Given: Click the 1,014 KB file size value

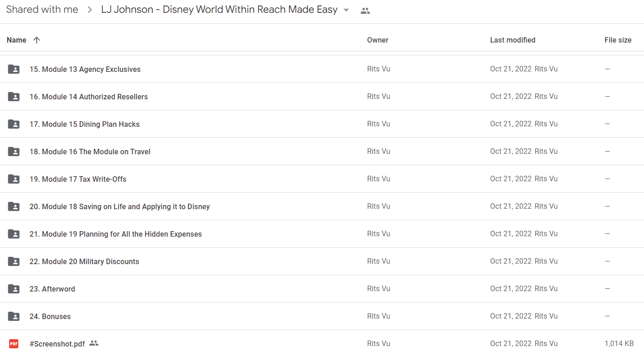Looking at the screenshot, I should point(619,343).
